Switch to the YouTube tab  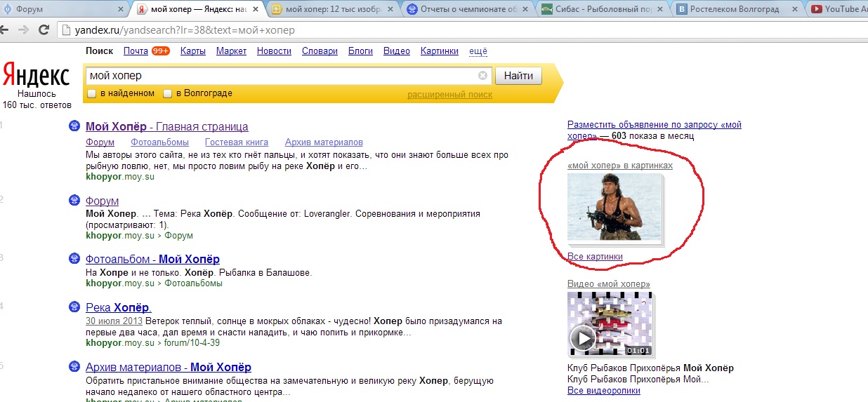[839, 9]
